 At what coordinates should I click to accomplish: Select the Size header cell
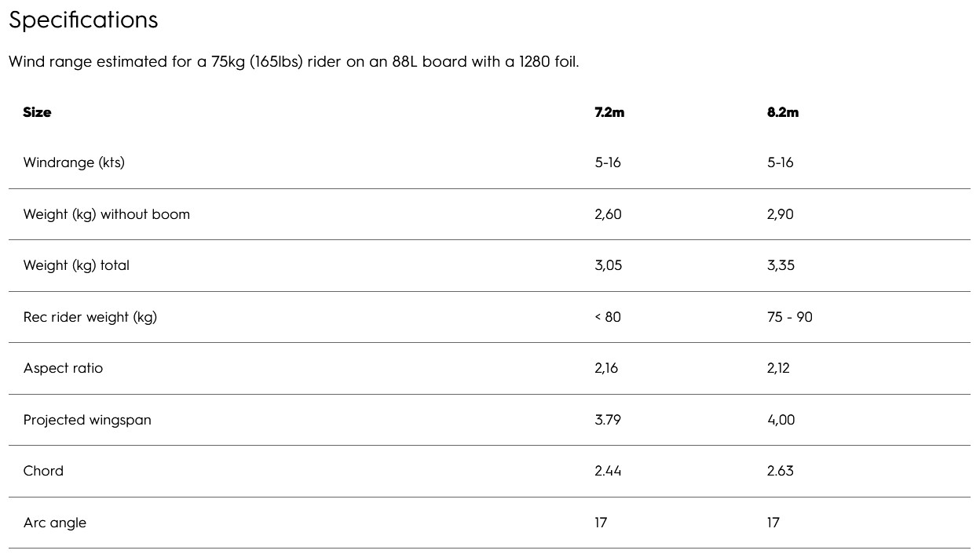point(37,112)
